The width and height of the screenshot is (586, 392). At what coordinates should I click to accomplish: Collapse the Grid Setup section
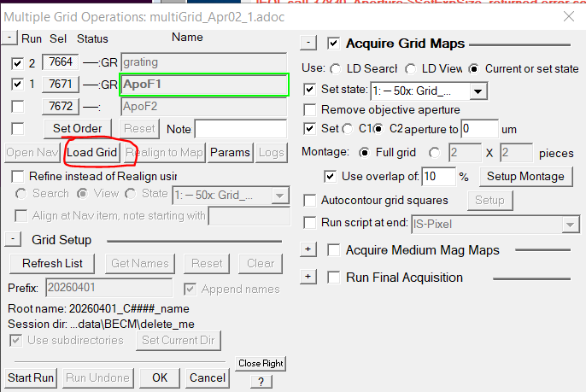[13, 239]
